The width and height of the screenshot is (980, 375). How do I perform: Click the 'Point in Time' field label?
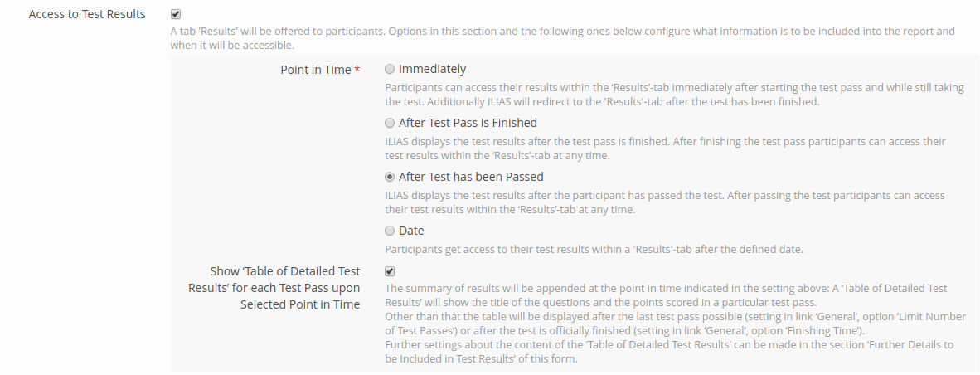click(x=315, y=70)
